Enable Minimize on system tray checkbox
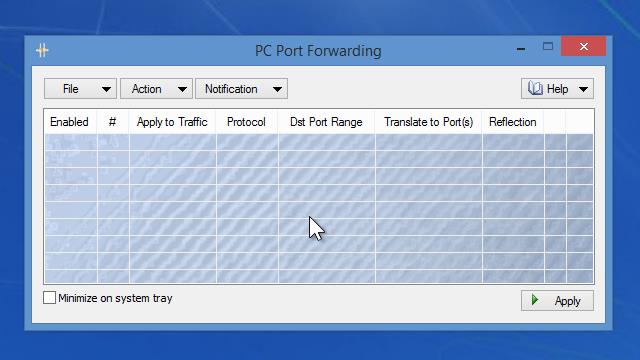 49,298
